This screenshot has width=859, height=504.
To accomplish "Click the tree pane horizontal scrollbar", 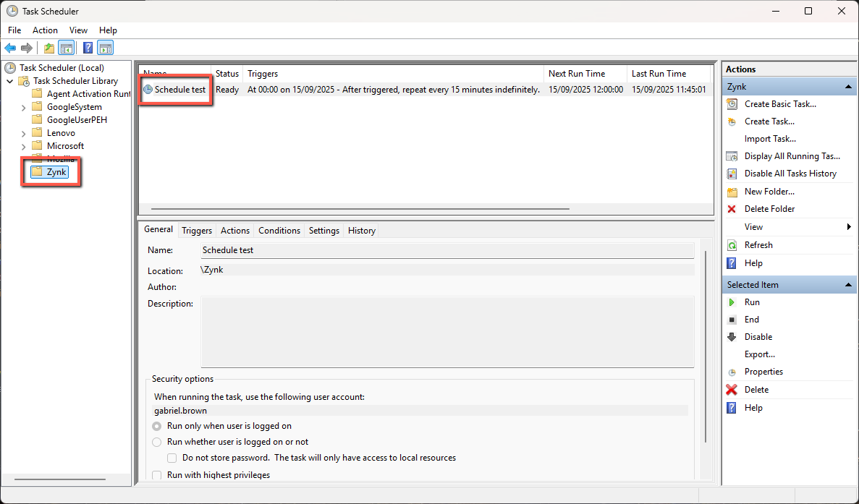I will click(60, 479).
